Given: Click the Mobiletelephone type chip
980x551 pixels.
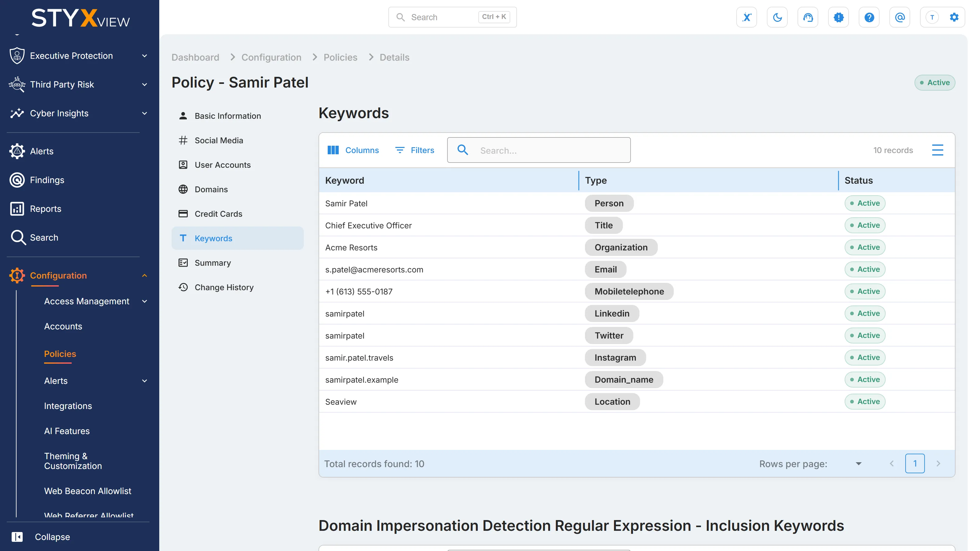Looking at the screenshot, I should tap(629, 291).
